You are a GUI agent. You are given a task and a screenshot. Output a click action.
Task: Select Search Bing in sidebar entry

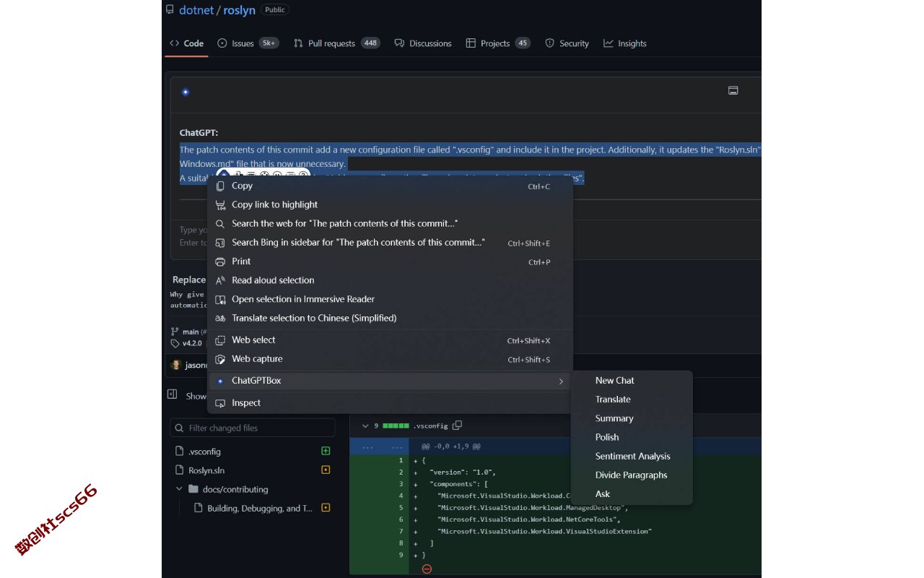pos(391,242)
